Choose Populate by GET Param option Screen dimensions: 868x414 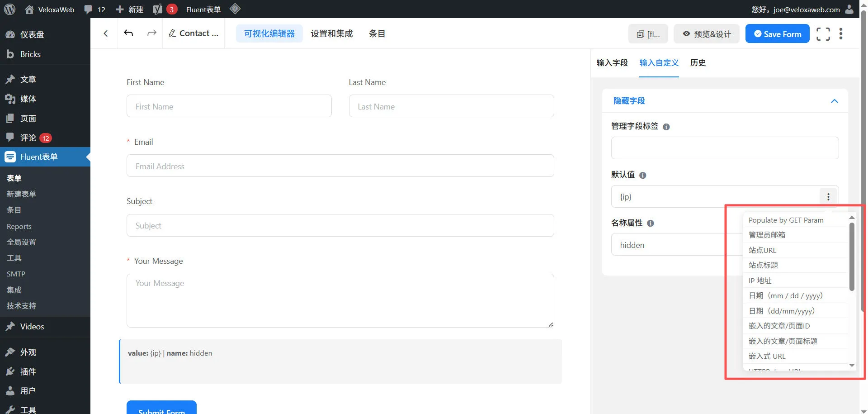[x=786, y=220]
